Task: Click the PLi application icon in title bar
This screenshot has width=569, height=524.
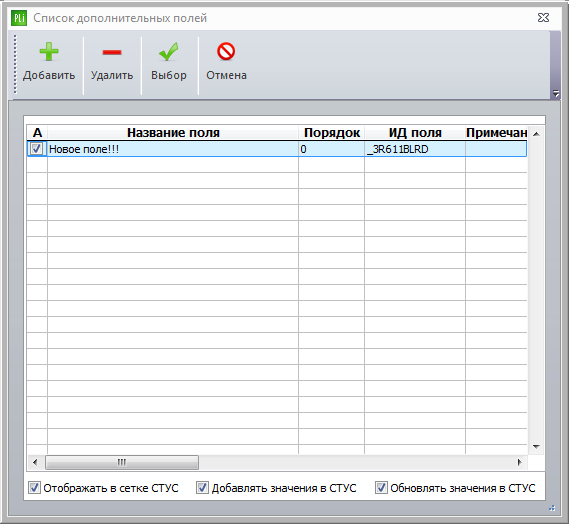Action: (x=19, y=18)
